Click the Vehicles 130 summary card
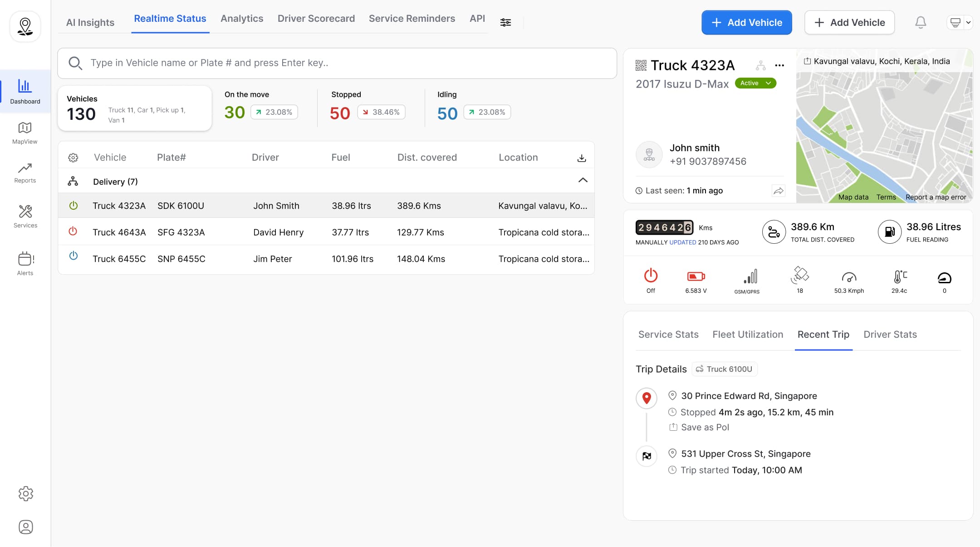Screen dimensions: 980x547 (x=135, y=108)
